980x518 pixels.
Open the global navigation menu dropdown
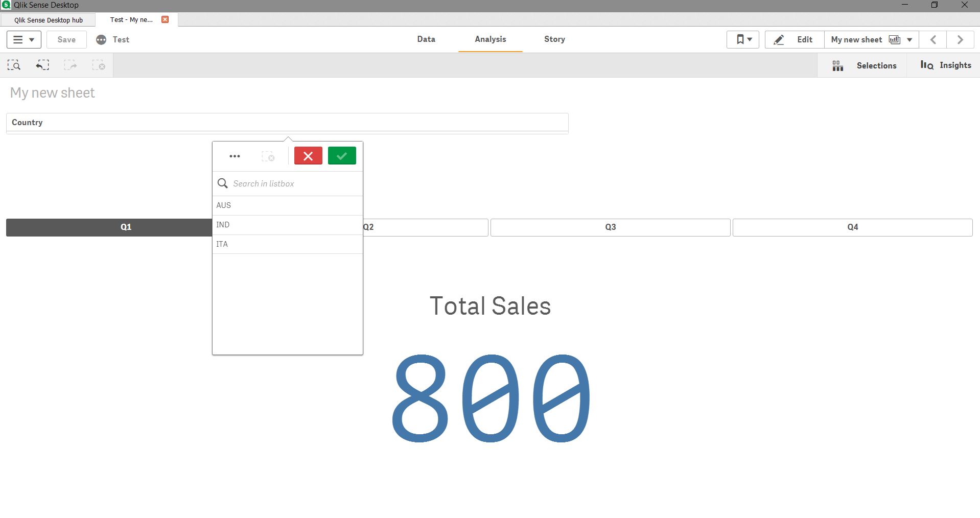(x=24, y=40)
